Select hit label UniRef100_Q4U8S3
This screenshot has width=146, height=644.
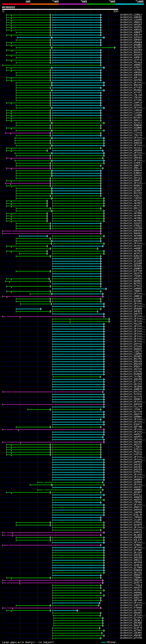(131, 140)
